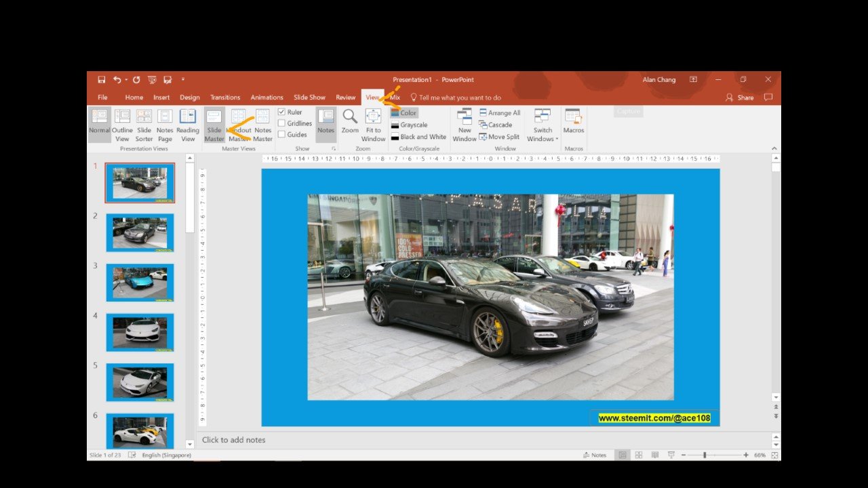This screenshot has width=868, height=488.
Task: Switch to the Insert tab
Action: [x=161, y=98]
